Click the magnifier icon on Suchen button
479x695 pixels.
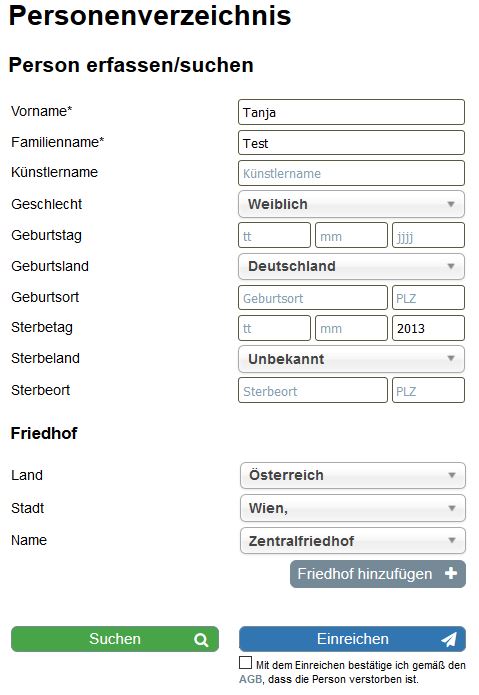[x=201, y=640]
